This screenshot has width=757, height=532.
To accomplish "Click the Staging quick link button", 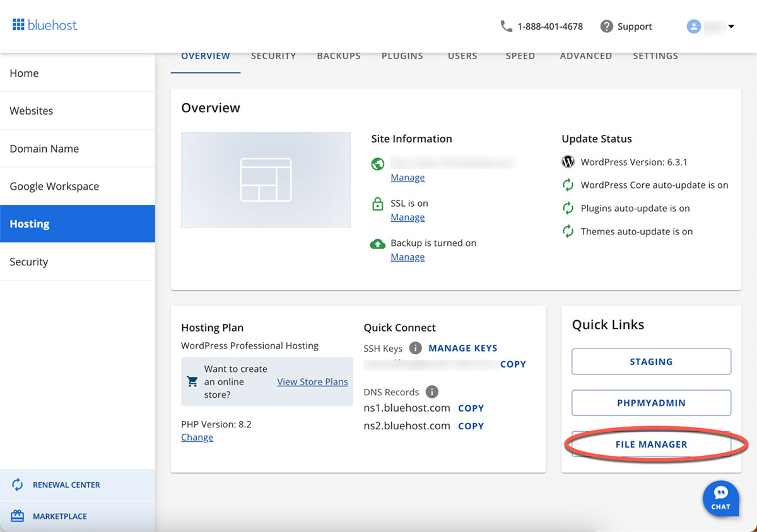I will pos(651,362).
